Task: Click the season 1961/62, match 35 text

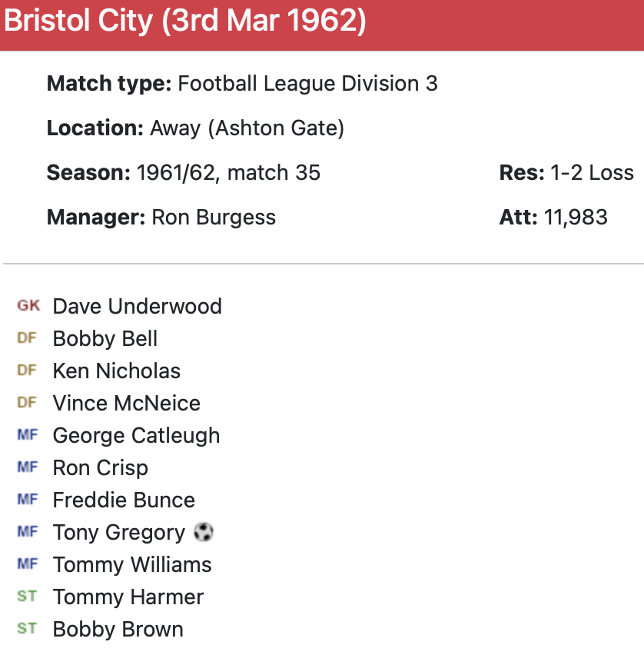Action: pos(228,173)
